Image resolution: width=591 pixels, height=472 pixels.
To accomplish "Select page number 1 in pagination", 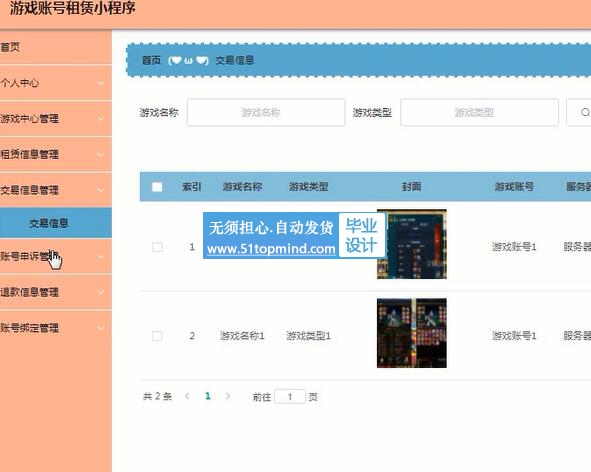I will pos(208,396).
